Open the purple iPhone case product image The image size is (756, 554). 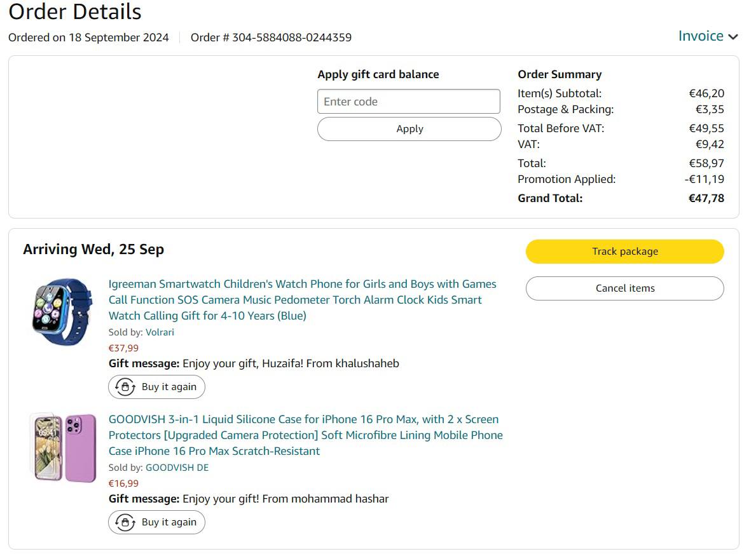pyautogui.click(x=63, y=447)
